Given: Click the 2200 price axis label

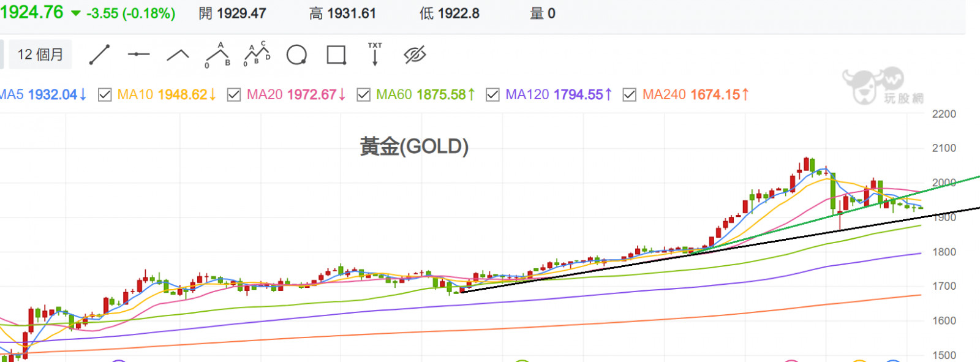Looking at the screenshot, I should click(944, 114).
